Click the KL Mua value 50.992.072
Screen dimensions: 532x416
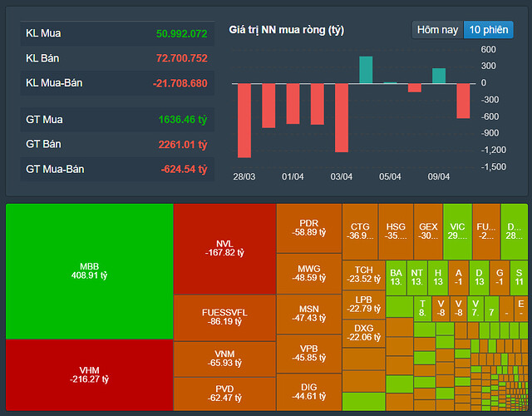click(x=181, y=33)
